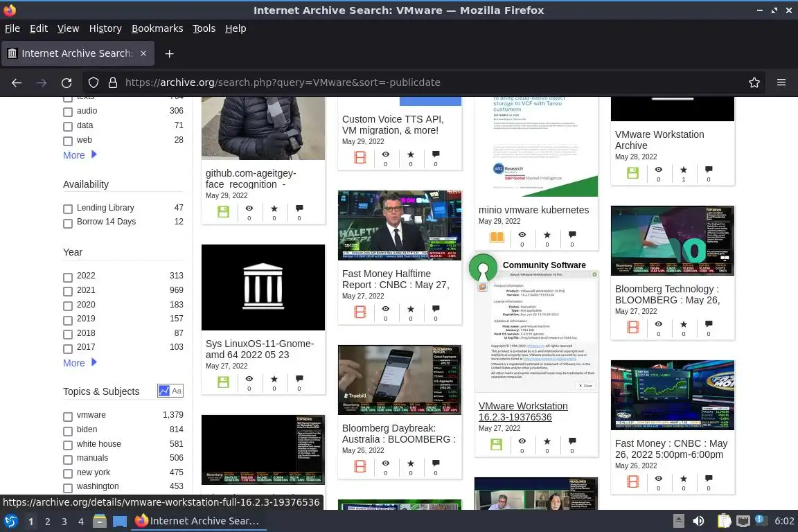Check the vmware topic filter
This screenshot has height=532, width=798.
(x=68, y=416)
